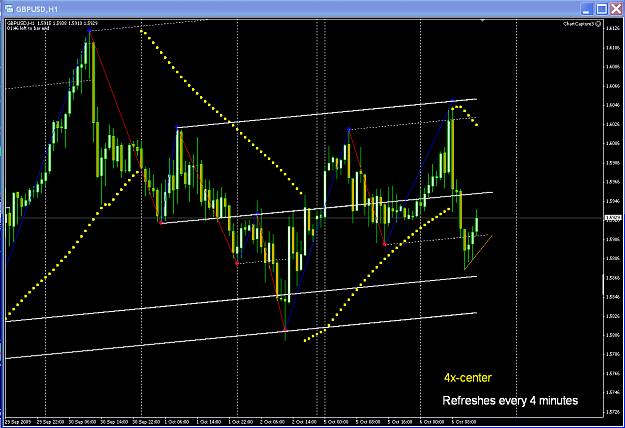Click the 'ChartCapture3' expert label
This screenshot has width=625, height=428.
[x=579, y=24]
